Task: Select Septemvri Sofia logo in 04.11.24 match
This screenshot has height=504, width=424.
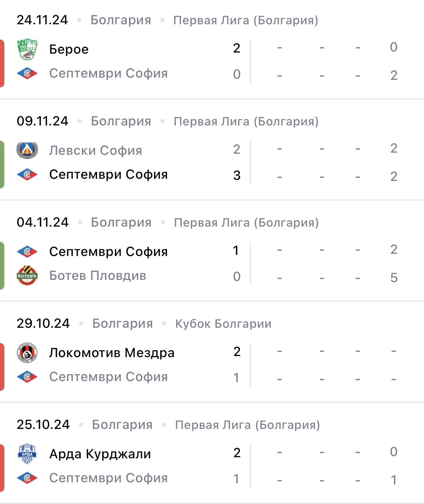Action: click(x=27, y=252)
